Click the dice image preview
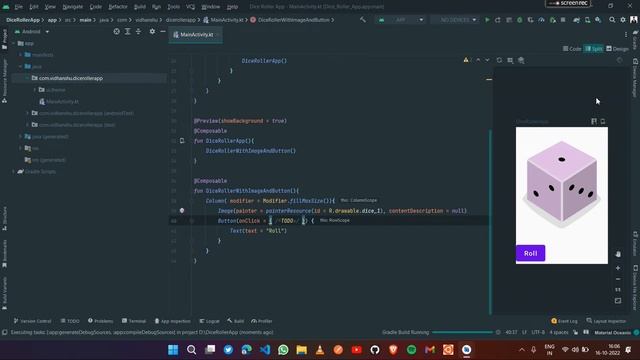 click(x=562, y=185)
